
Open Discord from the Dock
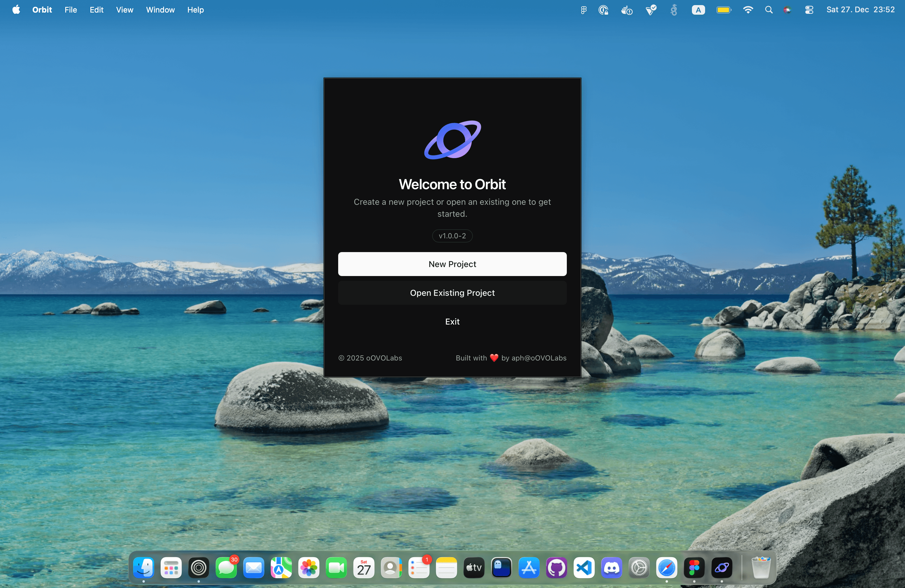611,568
